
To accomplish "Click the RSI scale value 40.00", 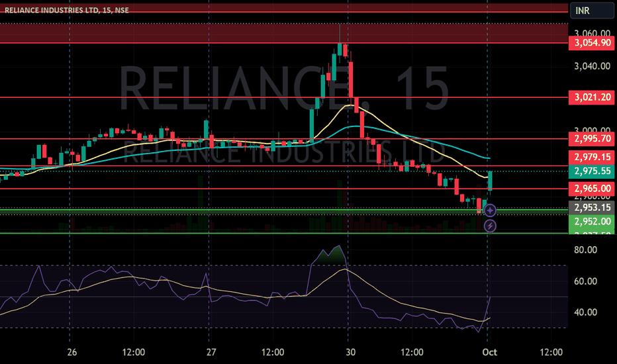I will click(585, 312).
